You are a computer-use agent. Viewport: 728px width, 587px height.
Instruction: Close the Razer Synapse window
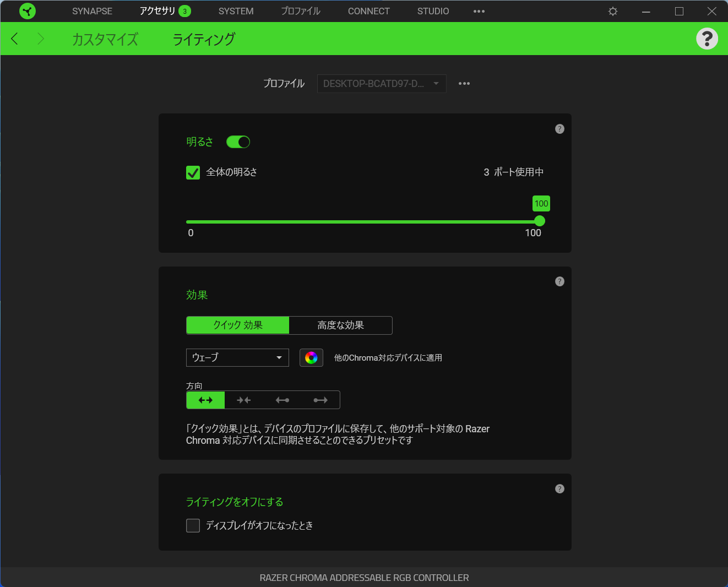pyautogui.click(x=712, y=11)
